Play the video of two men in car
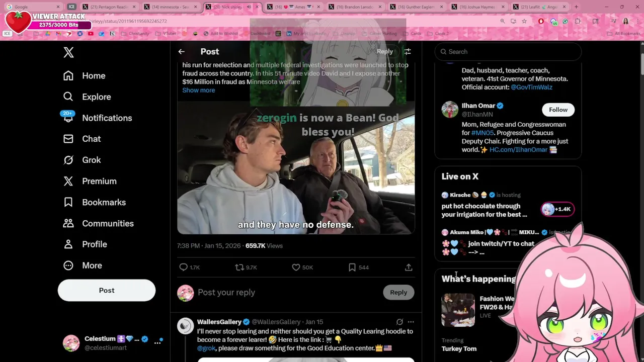The width and height of the screenshot is (644, 362). pyautogui.click(x=296, y=167)
